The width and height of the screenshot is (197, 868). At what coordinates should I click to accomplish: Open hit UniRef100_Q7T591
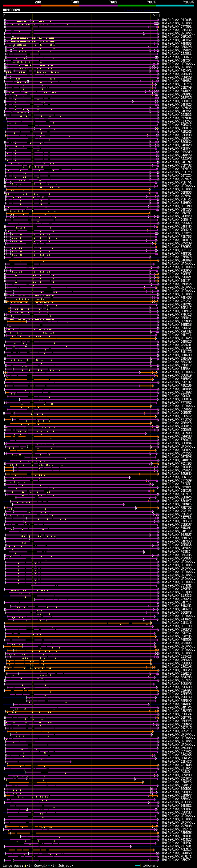click(177, 26)
